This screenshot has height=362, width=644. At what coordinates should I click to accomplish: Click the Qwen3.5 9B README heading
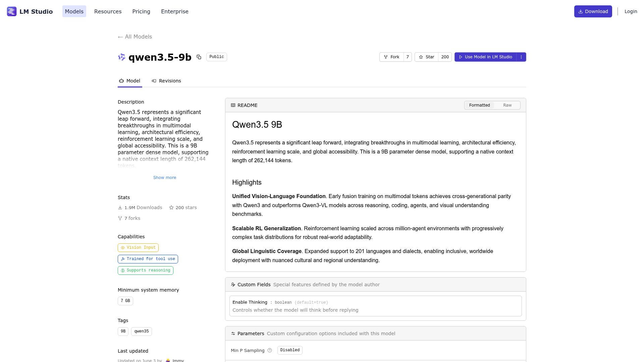click(257, 125)
